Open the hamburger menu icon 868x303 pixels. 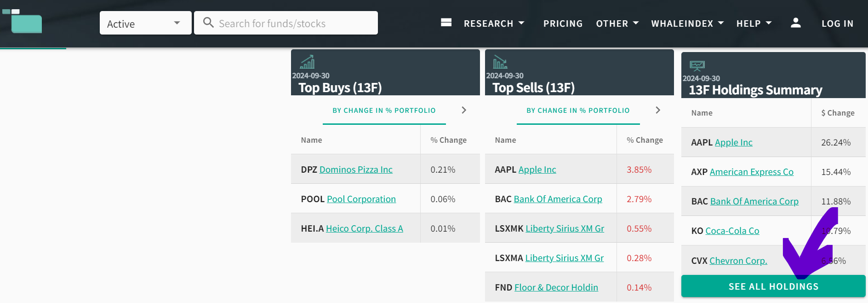(x=446, y=23)
